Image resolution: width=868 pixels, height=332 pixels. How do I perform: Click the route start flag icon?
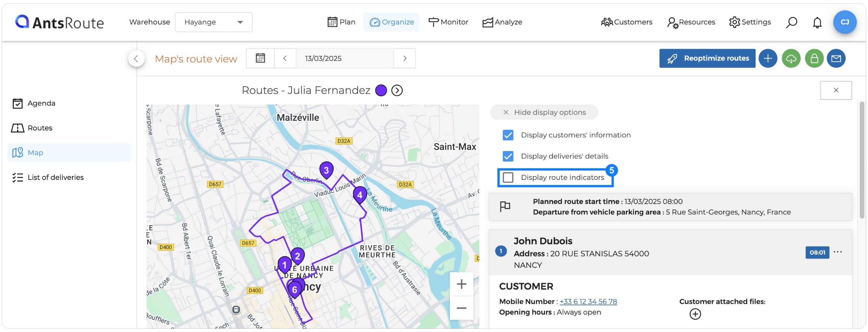coord(505,207)
